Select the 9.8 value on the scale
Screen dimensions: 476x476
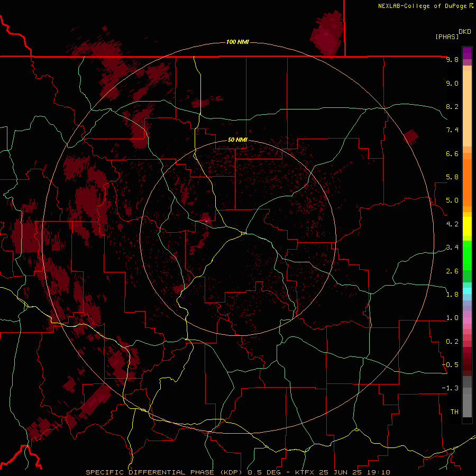452,59
